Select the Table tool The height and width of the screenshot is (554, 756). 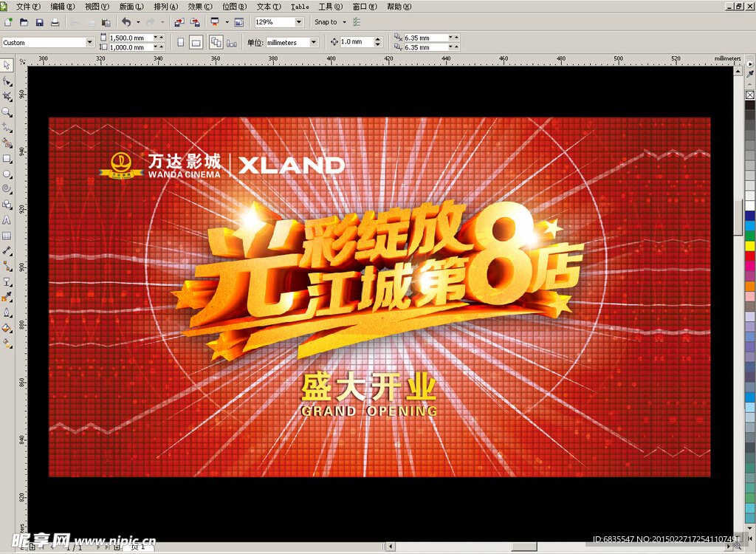[x=7, y=236]
